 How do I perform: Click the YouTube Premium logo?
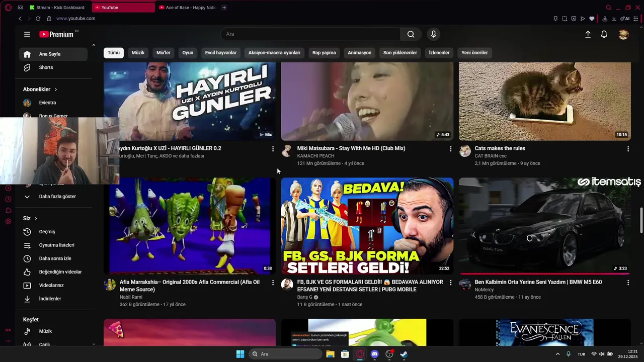coord(57,34)
